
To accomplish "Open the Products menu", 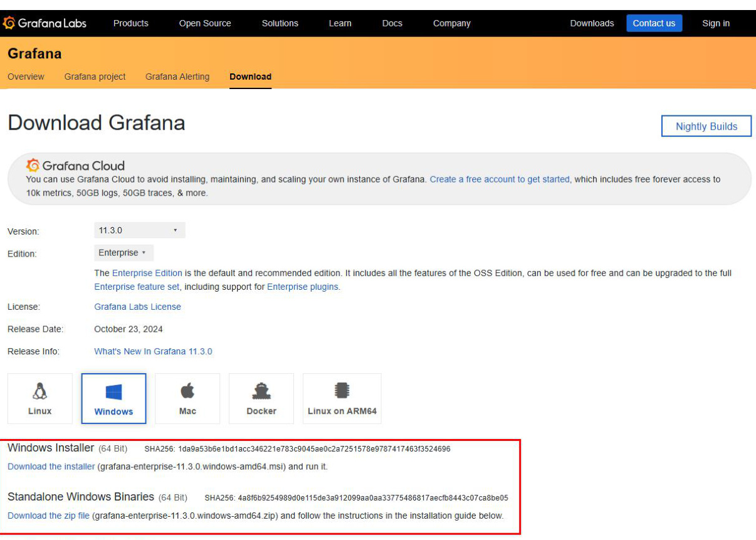I will pyautogui.click(x=131, y=23).
